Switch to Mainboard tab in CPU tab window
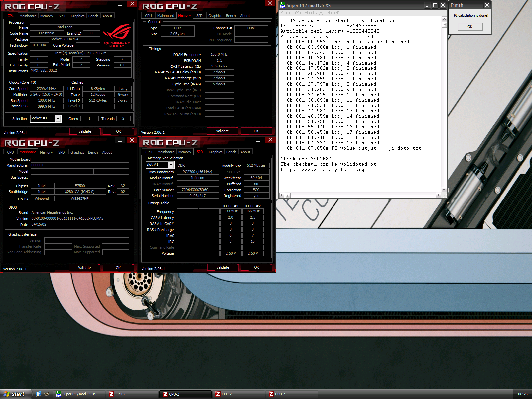 click(28, 16)
